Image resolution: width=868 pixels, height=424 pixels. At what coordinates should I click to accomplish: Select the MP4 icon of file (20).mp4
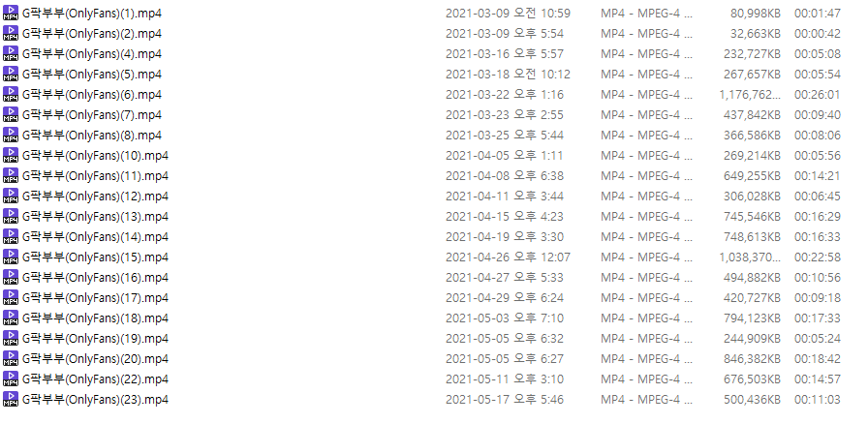(11, 358)
